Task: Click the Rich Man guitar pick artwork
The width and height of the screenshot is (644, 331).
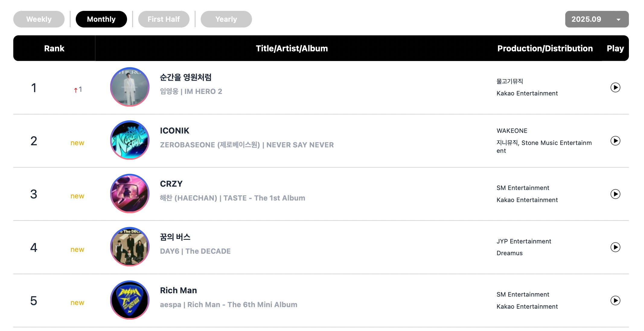Action: (x=130, y=300)
